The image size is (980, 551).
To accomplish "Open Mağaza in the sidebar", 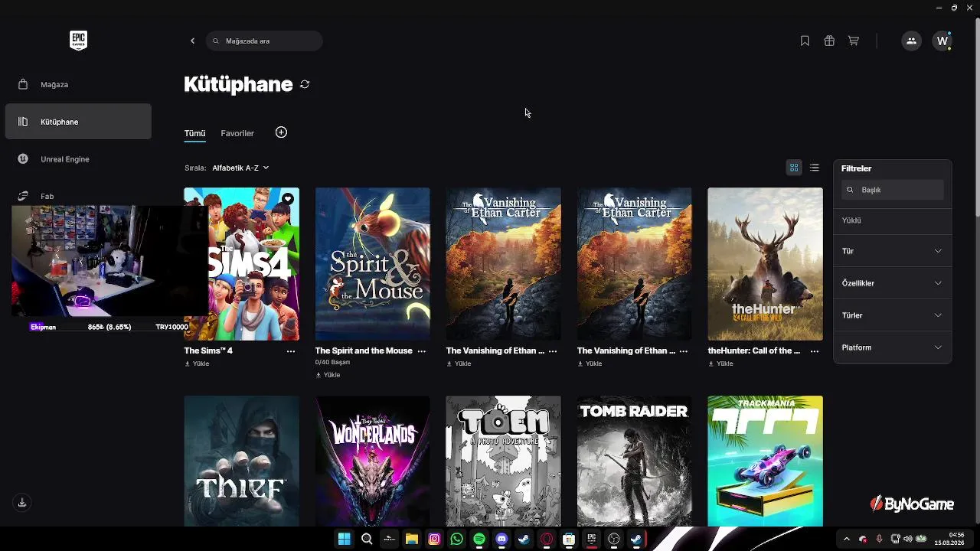I will coord(78,84).
